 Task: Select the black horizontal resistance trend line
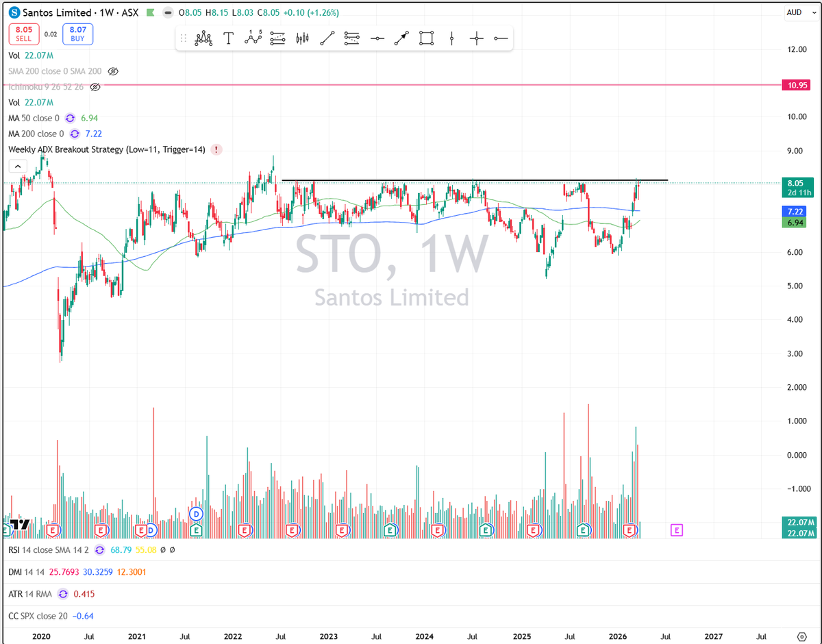coord(475,180)
